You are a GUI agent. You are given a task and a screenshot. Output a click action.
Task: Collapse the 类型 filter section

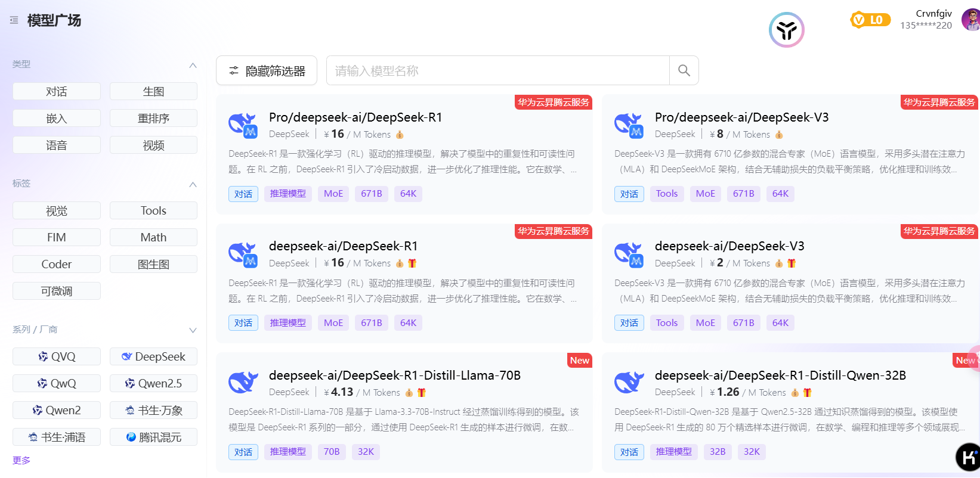pyautogui.click(x=193, y=65)
